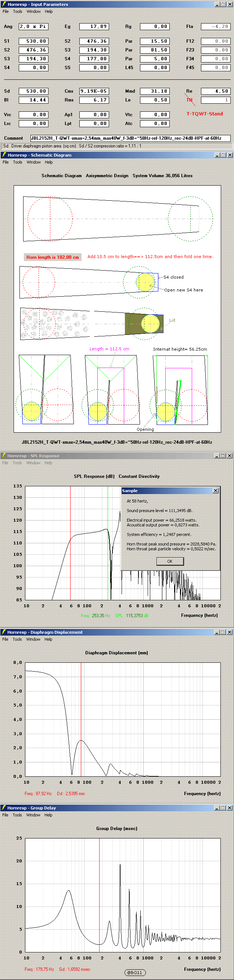Click the System Volume 36,056 Litres text
This screenshot has height=980, width=234.
click(x=162, y=176)
